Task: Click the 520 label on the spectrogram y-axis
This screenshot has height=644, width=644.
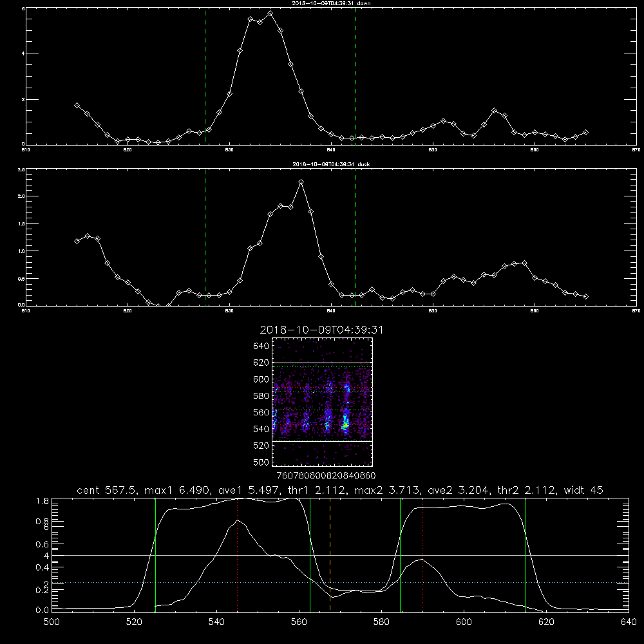Action: 261,446
